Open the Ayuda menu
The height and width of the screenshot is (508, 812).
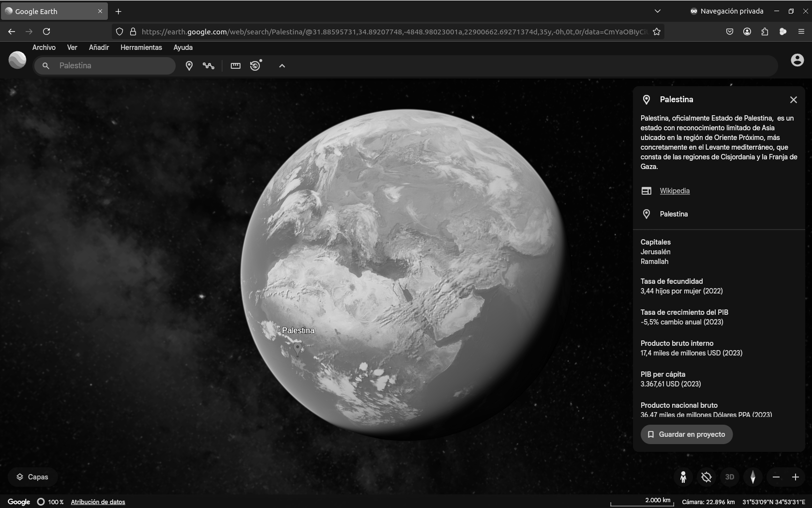pyautogui.click(x=183, y=47)
